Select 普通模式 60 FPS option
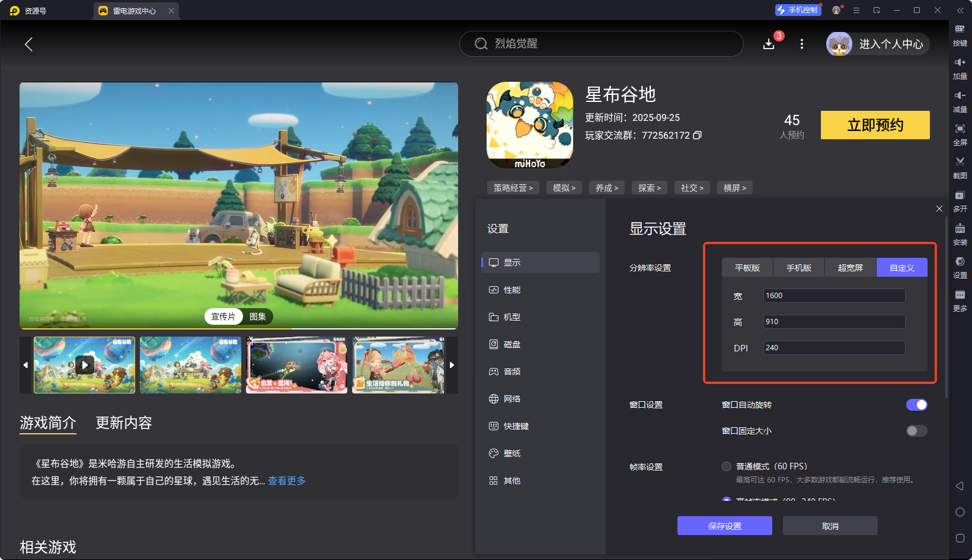The image size is (972, 560). point(727,466)
